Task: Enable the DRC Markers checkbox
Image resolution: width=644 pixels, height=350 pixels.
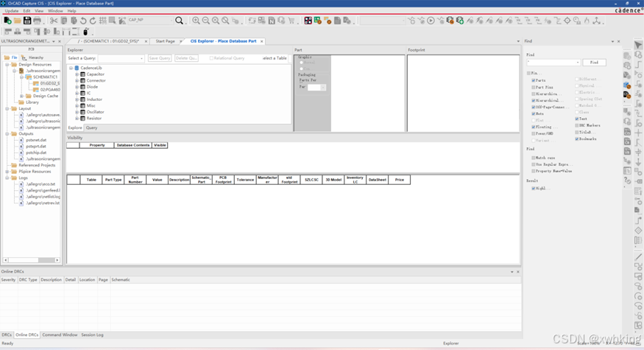Action: [577, 125]
